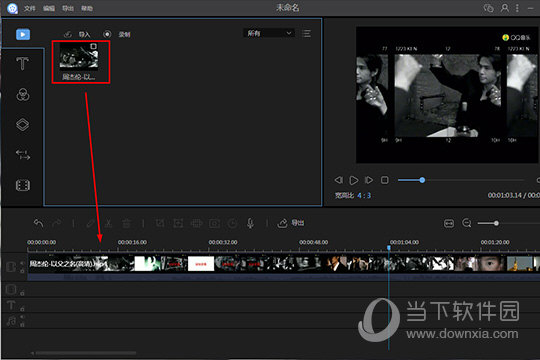Open the 所有 media filter dropdown

click(269, 33)
